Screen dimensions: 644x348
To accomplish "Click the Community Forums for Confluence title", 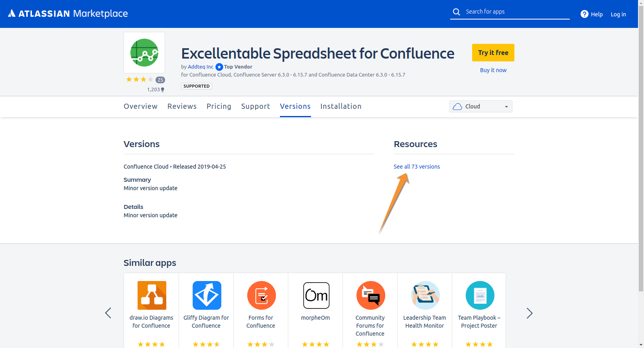I will pyautogui.click(x=370, y=326).
